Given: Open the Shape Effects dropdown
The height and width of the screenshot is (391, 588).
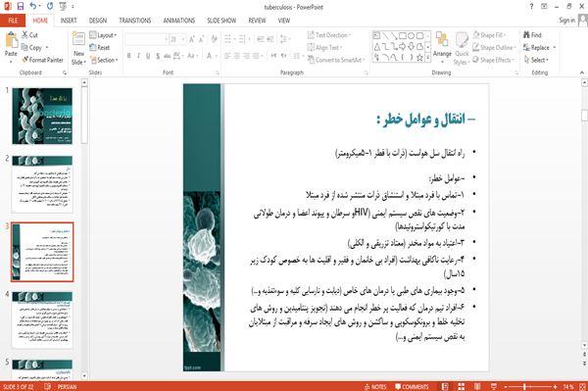Looking at the screenshot, I should [494, 60].
